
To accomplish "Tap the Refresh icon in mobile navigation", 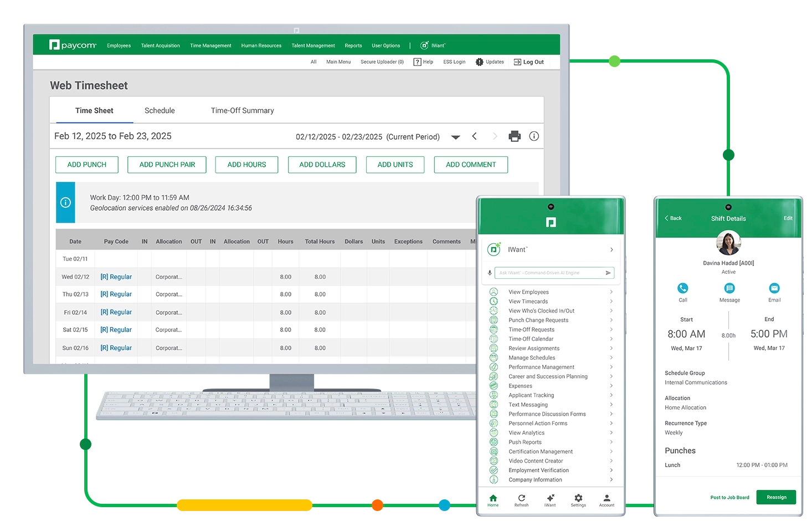I will (x=521, y=498).
